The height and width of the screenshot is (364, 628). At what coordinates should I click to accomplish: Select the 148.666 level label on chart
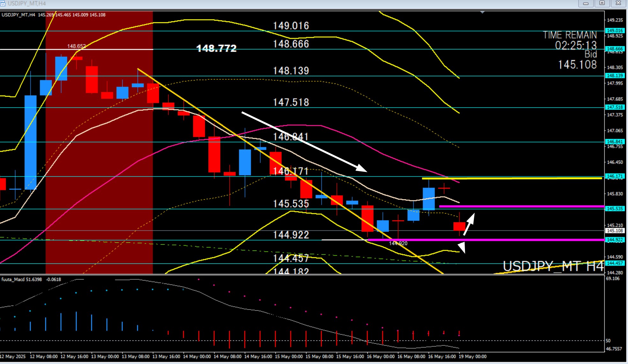point(291,44)
